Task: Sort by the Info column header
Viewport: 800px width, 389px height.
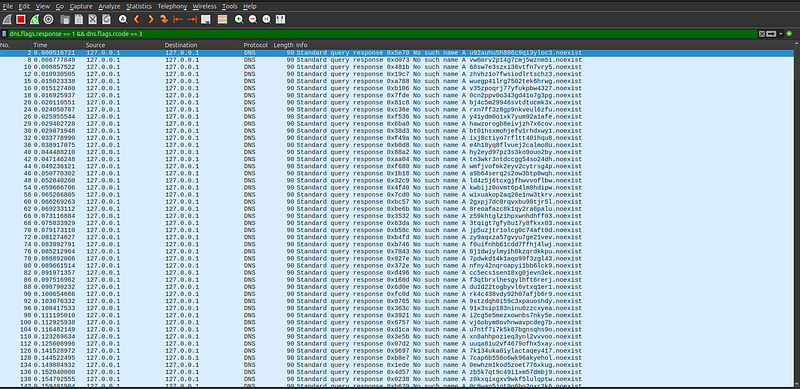Action: (543, 45)
